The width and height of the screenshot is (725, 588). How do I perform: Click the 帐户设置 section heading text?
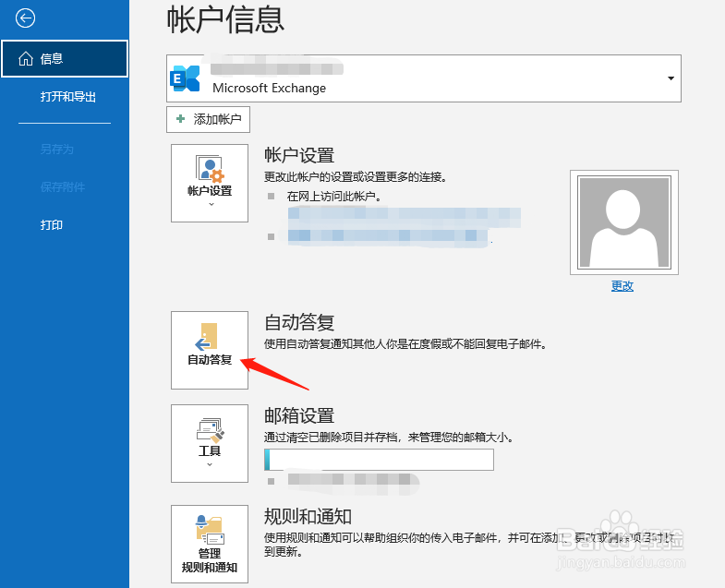(299, 155)
